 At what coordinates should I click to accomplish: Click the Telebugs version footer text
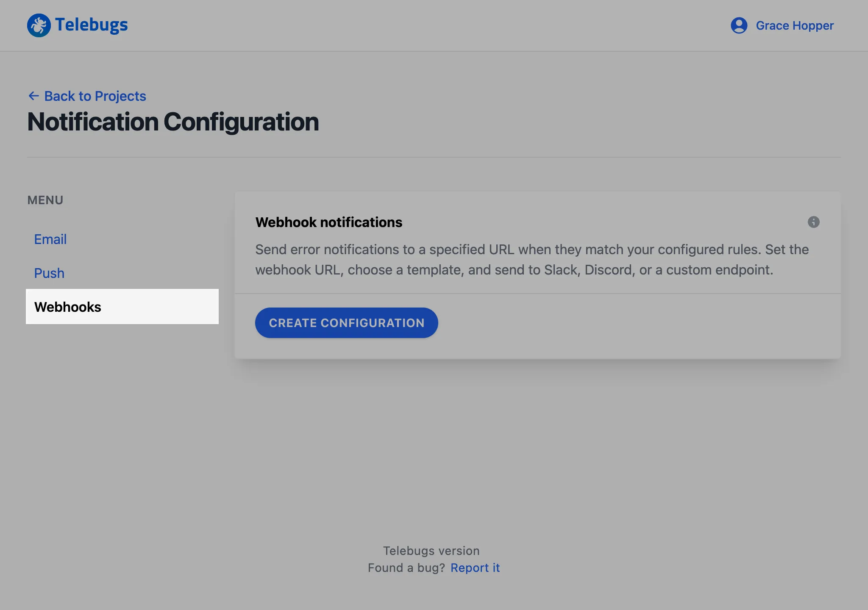tap(431, 551)
